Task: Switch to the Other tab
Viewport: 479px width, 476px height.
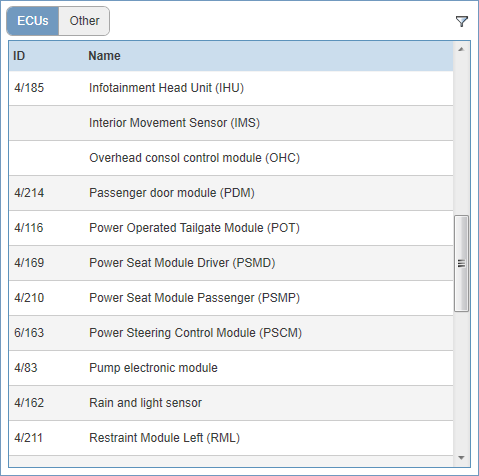Action: (x=84, y=21)
